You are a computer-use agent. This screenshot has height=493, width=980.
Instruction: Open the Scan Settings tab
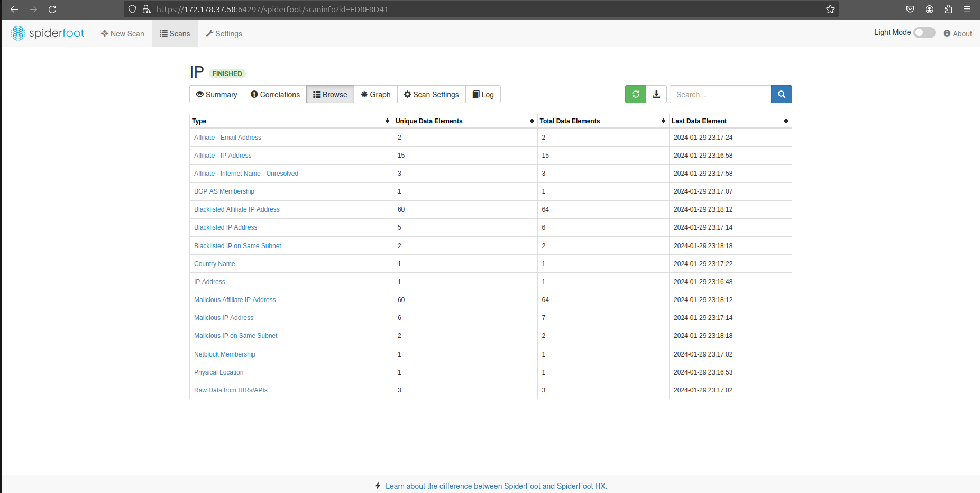pyautogui.click(x=432, y=94)
